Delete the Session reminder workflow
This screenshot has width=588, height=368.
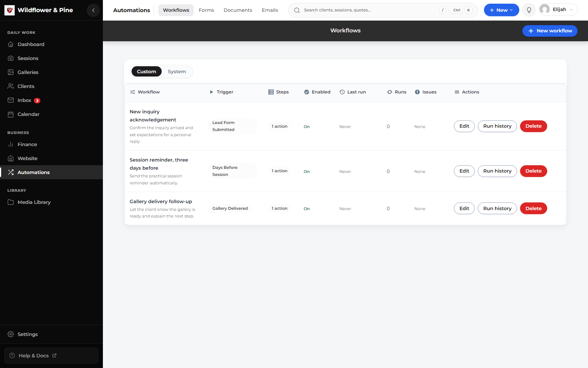pyautogui.click(x=533, y=171)
